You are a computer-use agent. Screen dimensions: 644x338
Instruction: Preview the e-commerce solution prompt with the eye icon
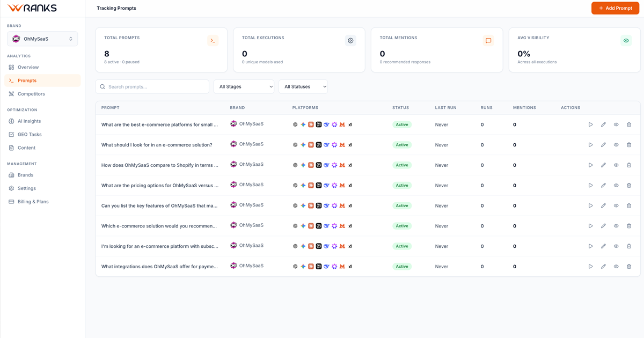[616, 144]
